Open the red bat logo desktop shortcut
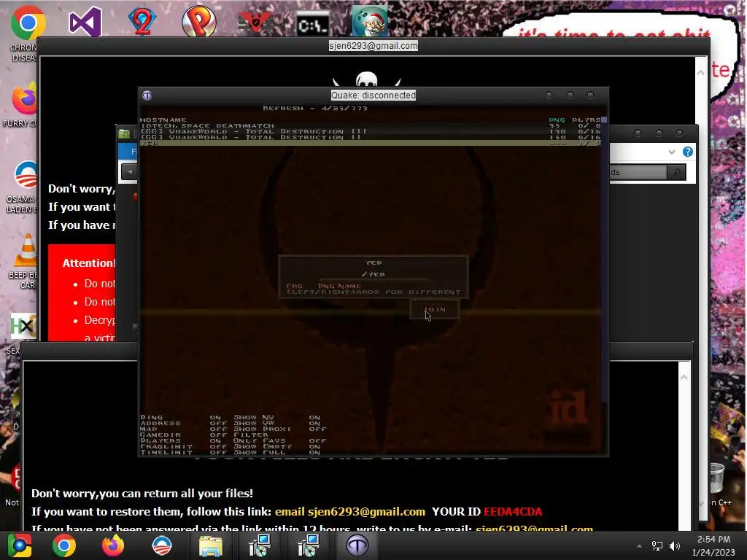747x560 pixels. [x=255, y=23]
